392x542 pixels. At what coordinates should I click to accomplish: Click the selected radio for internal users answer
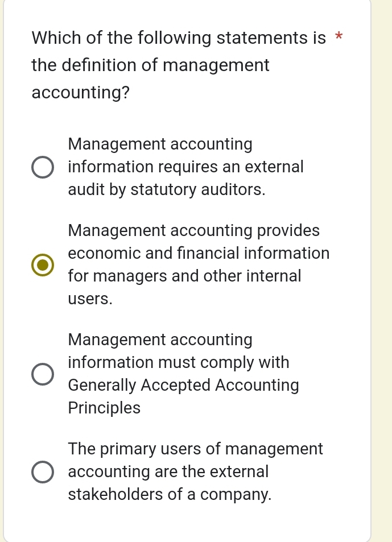tap(43, 265)
